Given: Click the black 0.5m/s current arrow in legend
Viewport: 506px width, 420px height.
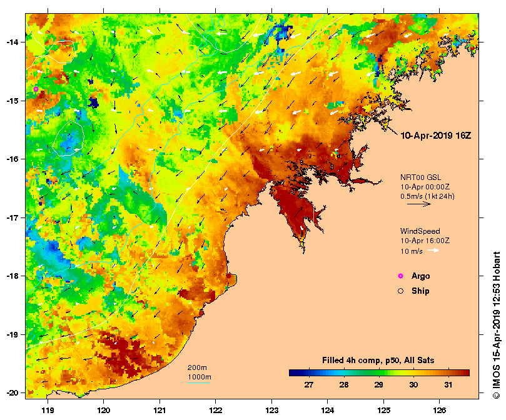Looking at the screenshot, I should tap(419, 204).
